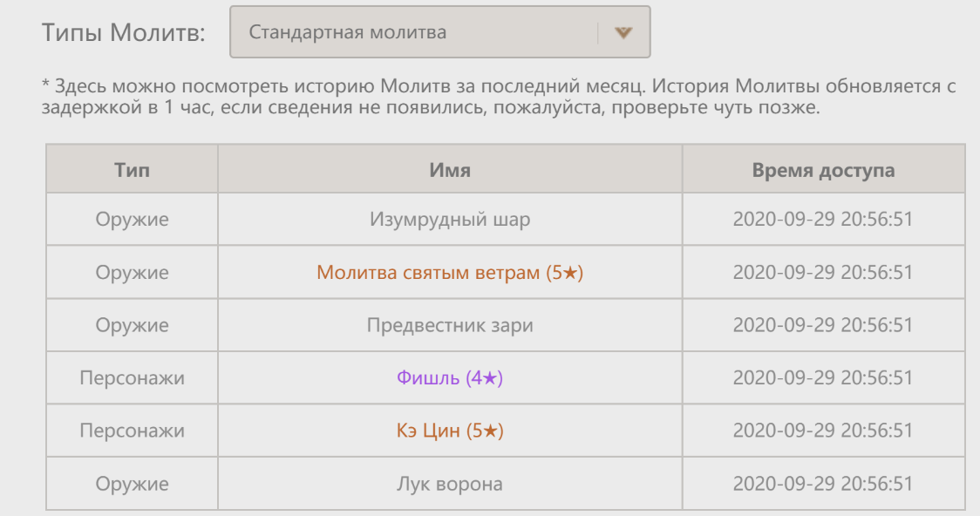Open the prayer type dropdown arrow

(622, 33)
